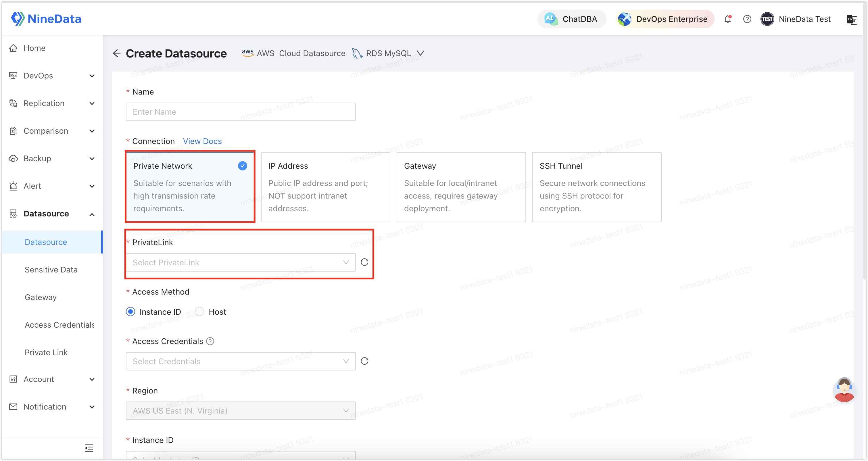Click the Home house icon
Screen dimensions: 868x461
[13, 48]
